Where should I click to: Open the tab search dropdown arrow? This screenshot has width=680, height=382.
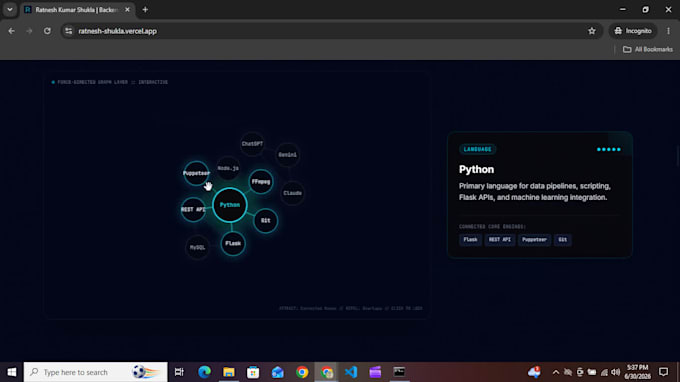click(10, 10)
